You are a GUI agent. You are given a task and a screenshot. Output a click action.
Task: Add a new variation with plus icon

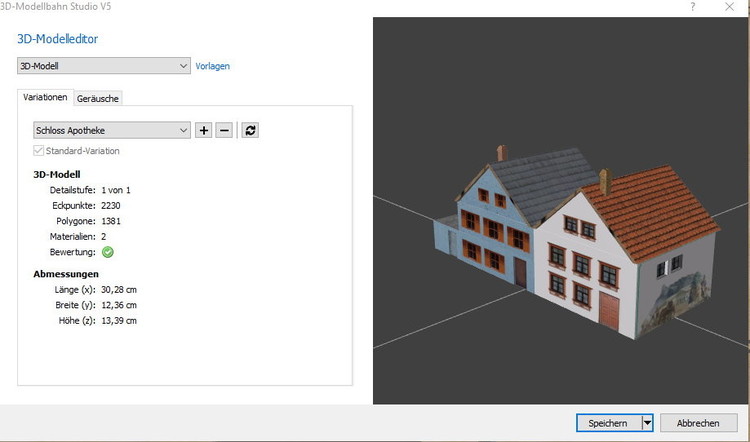(204, 130)
